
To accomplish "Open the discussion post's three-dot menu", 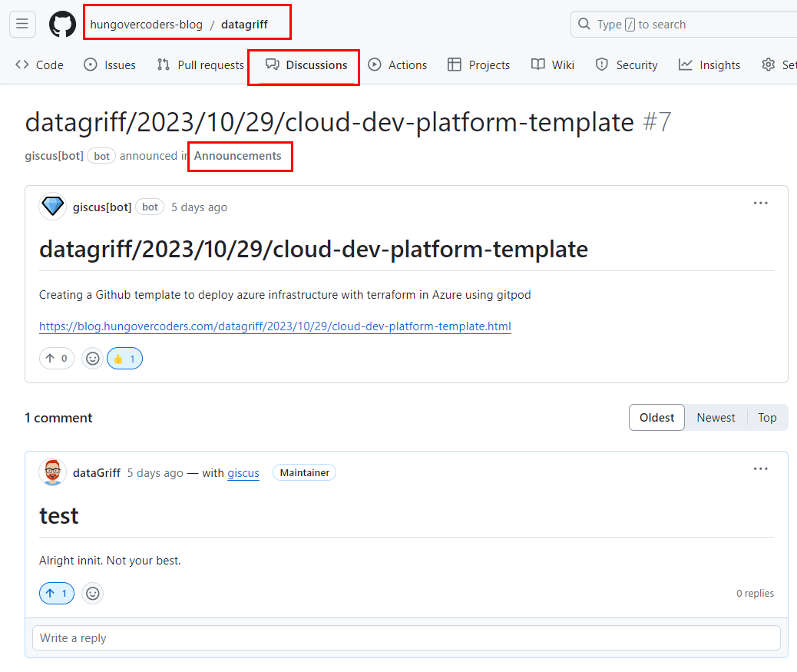I will click(760, 203).
